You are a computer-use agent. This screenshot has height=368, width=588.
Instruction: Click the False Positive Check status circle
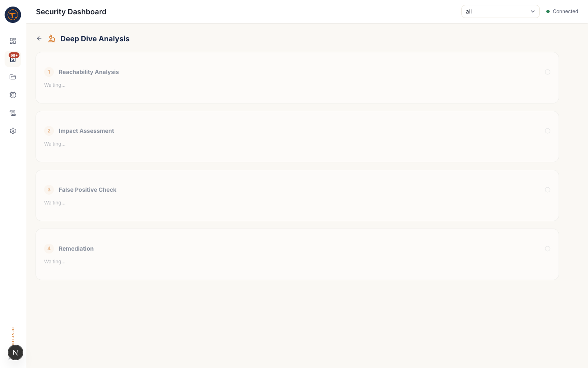pos(548,190)
